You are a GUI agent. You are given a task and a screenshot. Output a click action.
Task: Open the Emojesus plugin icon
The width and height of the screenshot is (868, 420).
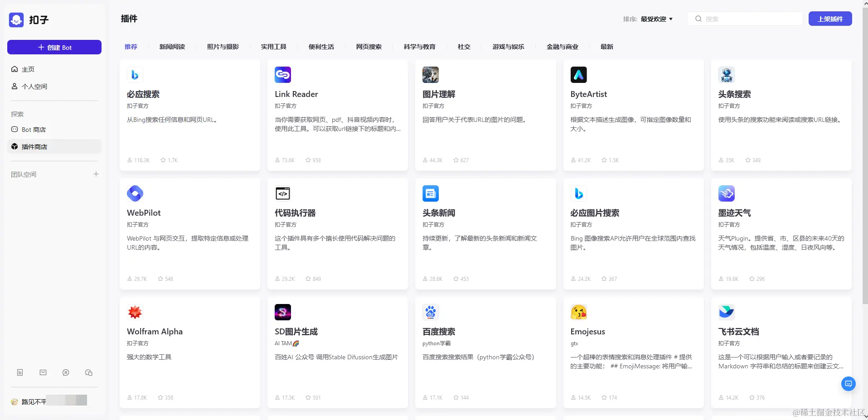[x=579, y=312]
